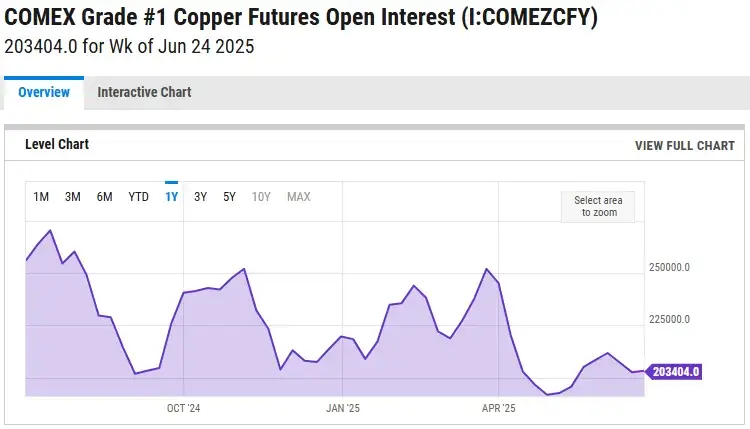Image resolution: width=750 pixels, height=429 pixels.
Task: Select the 3M time range
Action: pos(73,197)
